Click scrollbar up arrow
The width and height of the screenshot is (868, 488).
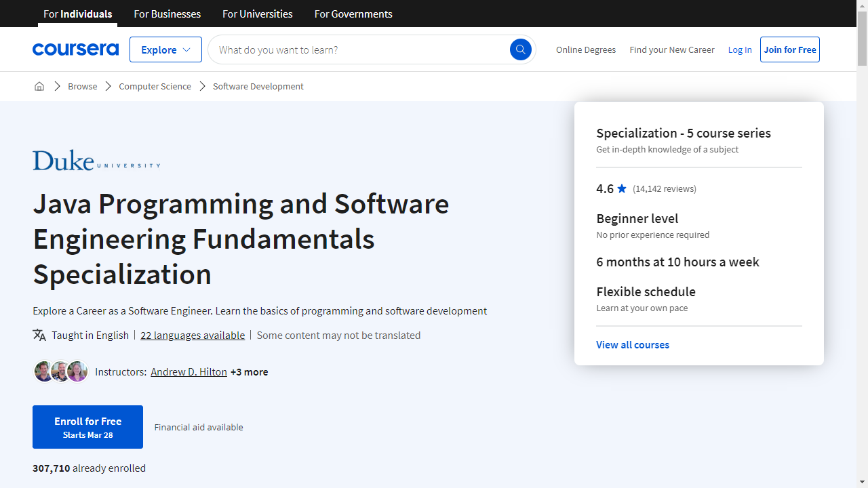pyautogui.click(x=862, y=5)
